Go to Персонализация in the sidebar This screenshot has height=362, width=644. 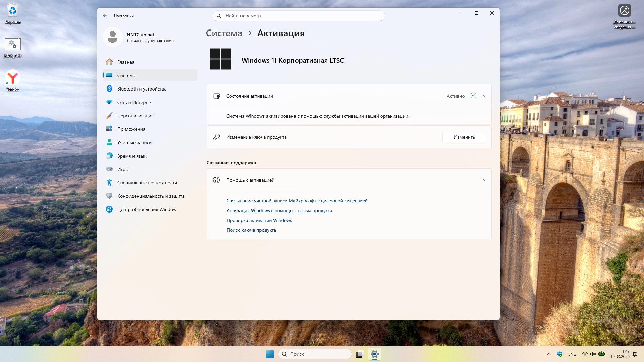tap(135, 116)
